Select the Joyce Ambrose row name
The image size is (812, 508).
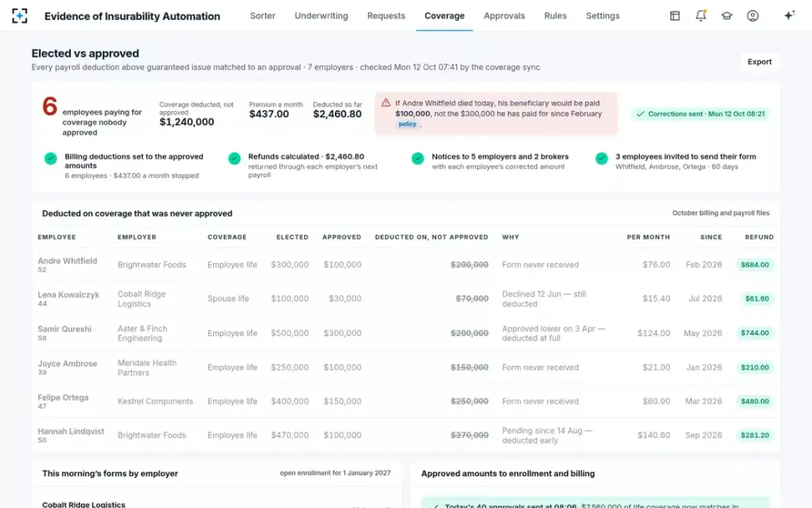coord(68,364)
